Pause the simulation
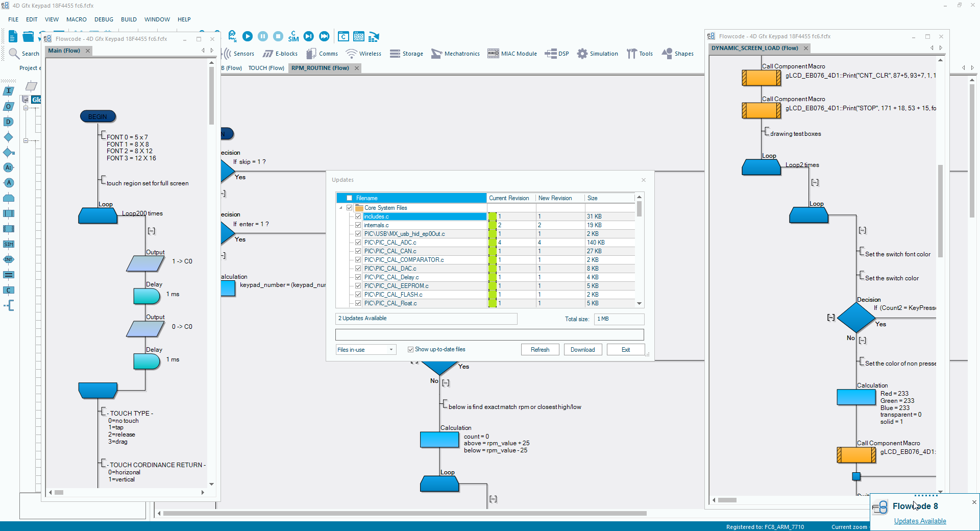The image size is (980, 531). coord(263,36)
